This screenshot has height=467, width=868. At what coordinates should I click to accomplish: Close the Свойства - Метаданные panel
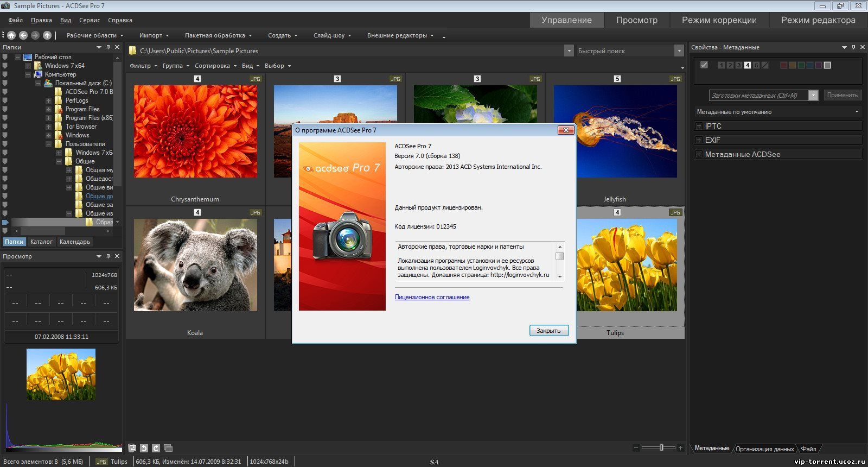(863, 47)
